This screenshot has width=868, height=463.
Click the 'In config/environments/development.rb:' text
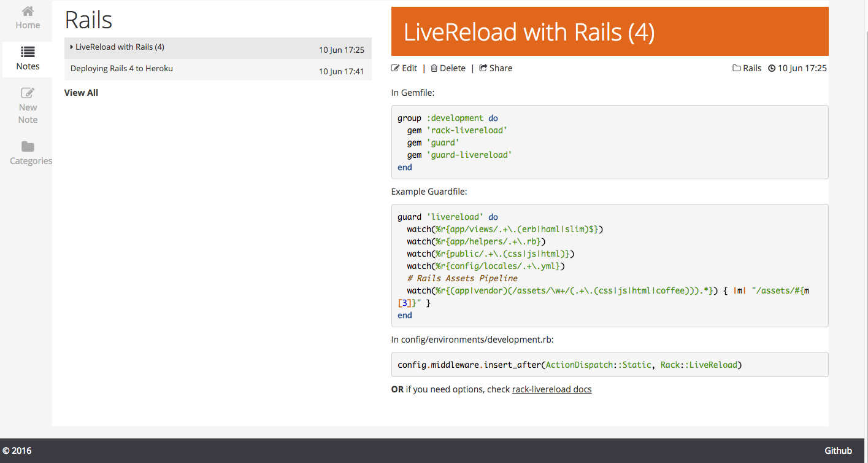click(x=474, y=340)
